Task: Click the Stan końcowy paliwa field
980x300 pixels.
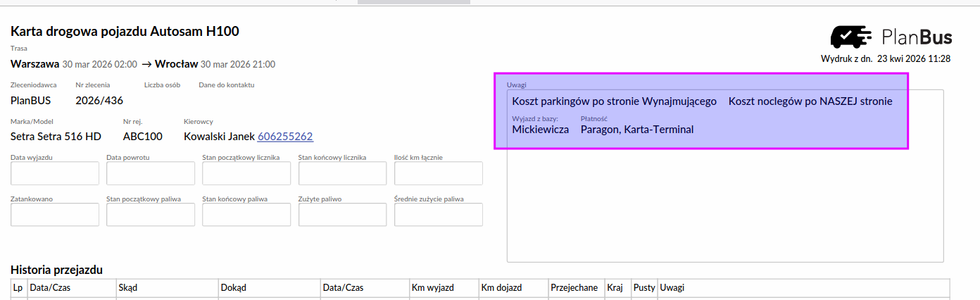Action: [246, 215]
